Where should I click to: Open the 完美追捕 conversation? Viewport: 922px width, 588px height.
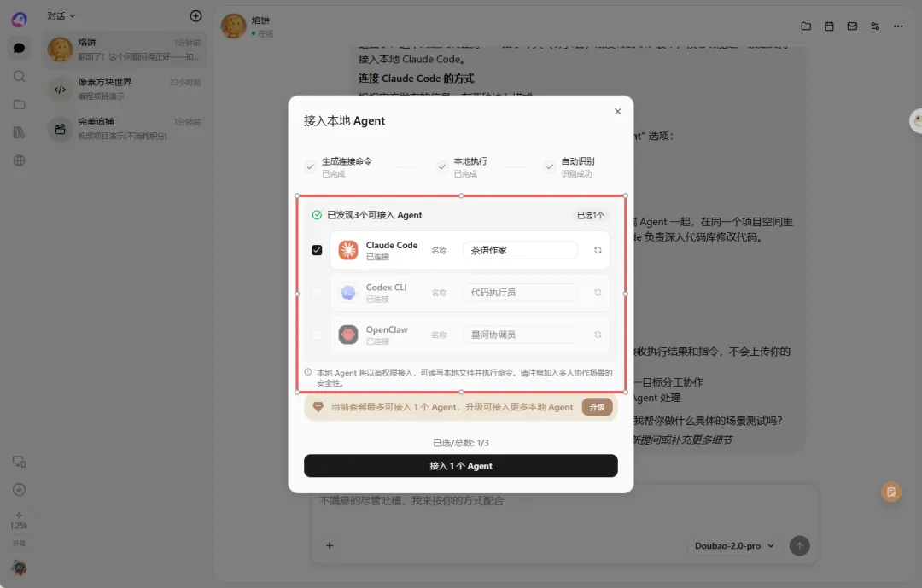pyautogui.click(x=125, y=129)
